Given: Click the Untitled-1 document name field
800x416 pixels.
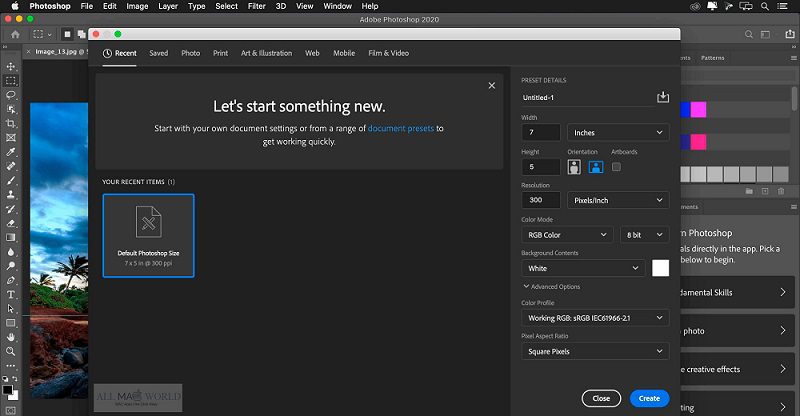Looking at the screenshot, I should coord(588,97).
